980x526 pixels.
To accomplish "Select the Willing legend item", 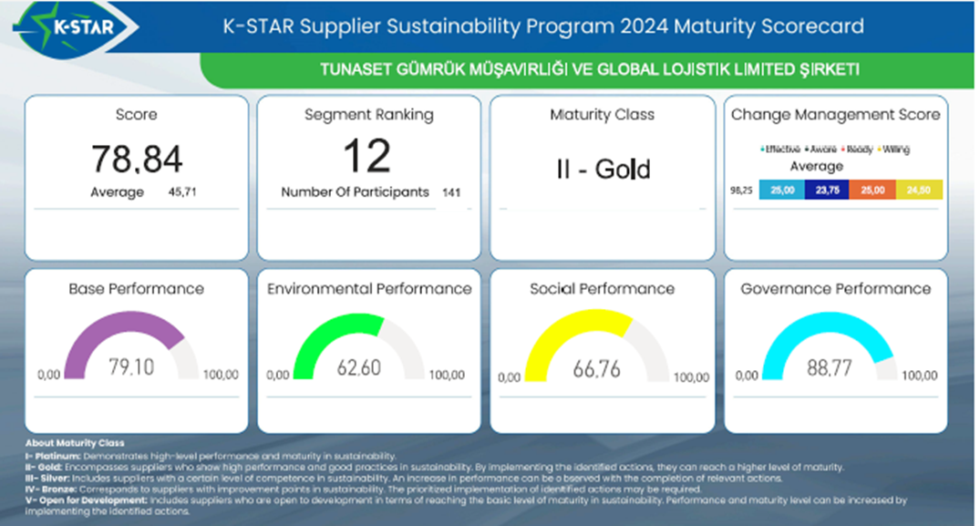I will click(x=894, y=150).
